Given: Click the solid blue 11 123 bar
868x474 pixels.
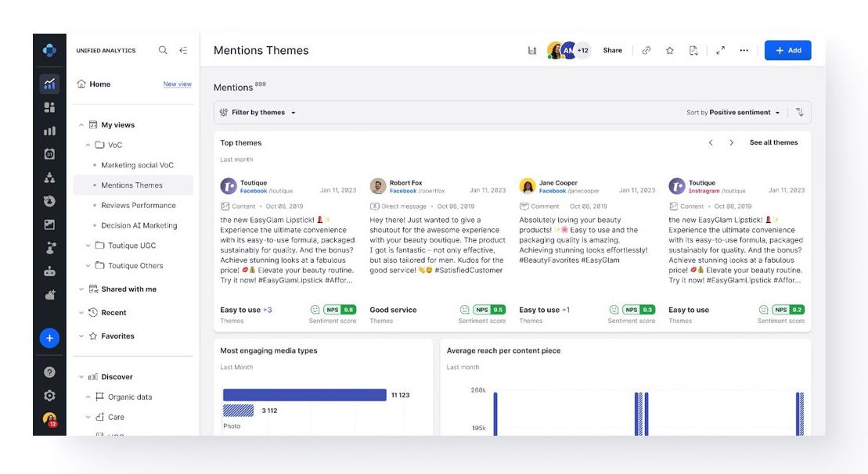Looking at the screenshot, I should pos(304,395).
